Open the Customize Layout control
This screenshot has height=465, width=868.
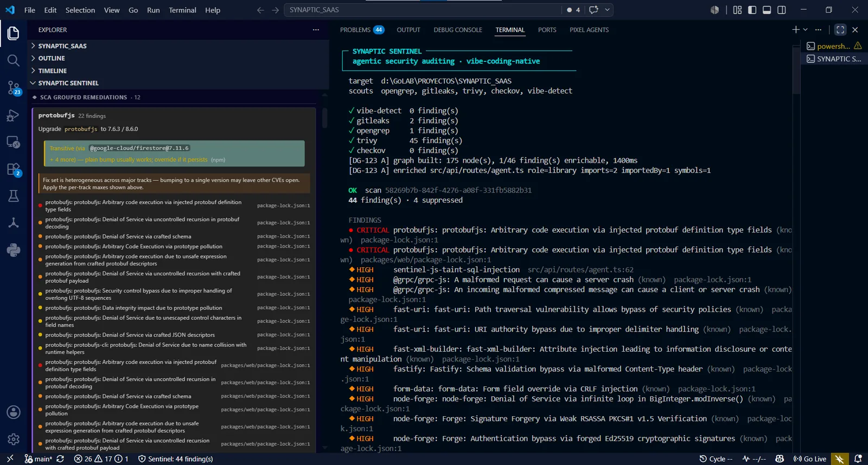(737, 10)
